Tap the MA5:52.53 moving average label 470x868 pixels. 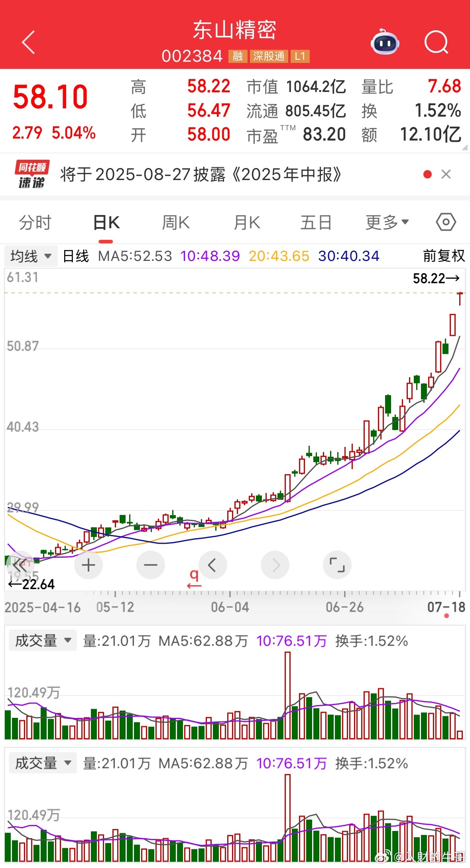tap(135, 256)
